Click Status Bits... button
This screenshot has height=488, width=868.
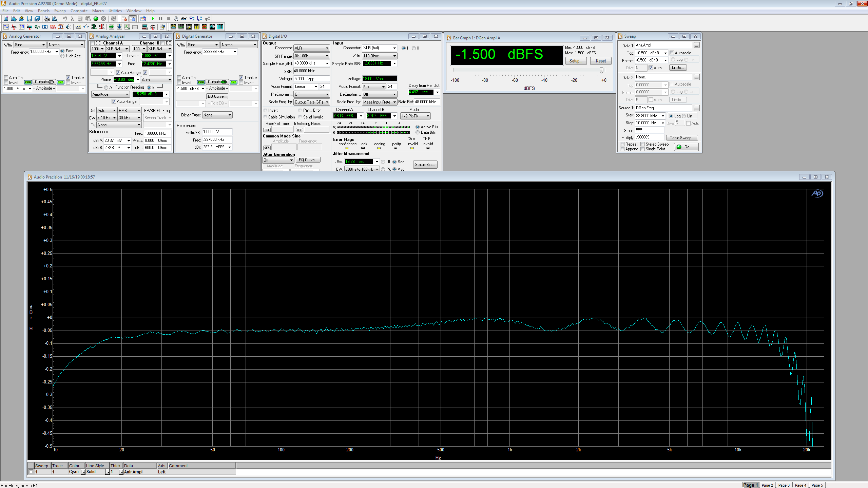[x=425, y=165]
